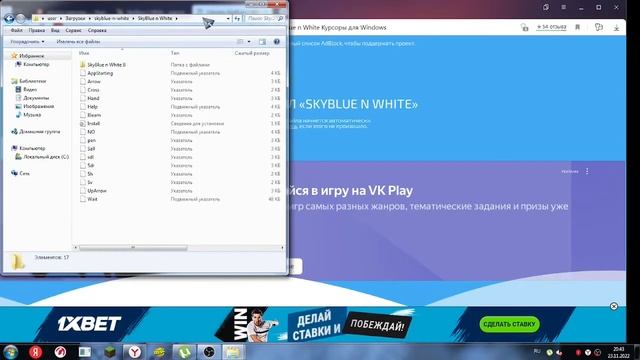The width and height of the screenshot is (640, 360).
Task: Click the Загрузки breadcrumb segment
Action: [76, 18]
